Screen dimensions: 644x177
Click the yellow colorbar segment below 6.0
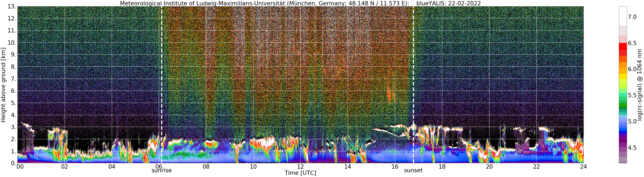tap(623, 76)
